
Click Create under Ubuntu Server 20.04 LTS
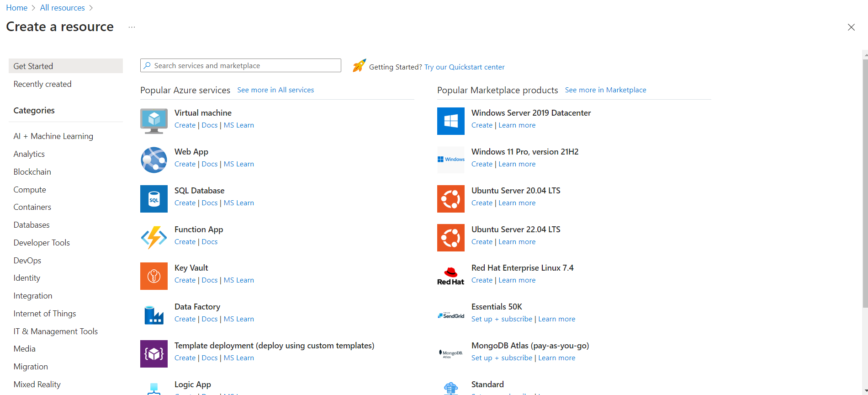pyautogui.click(x=482, y=203)
